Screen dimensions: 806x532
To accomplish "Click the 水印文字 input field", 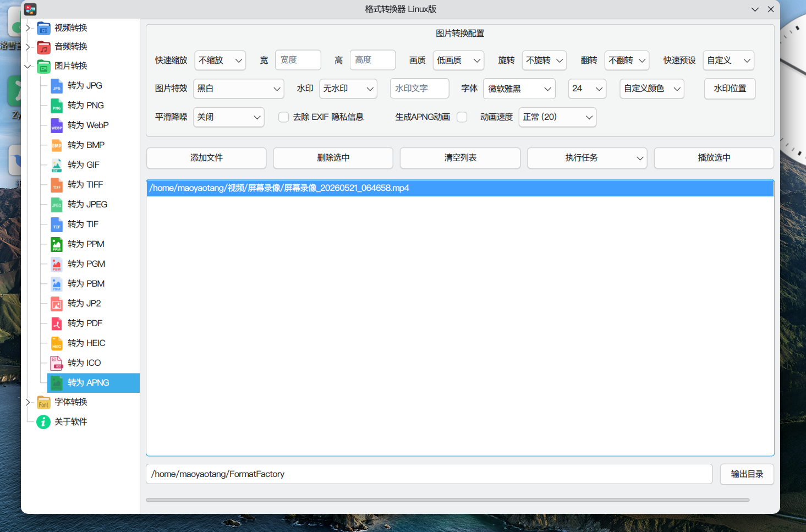I will point(420,89).
